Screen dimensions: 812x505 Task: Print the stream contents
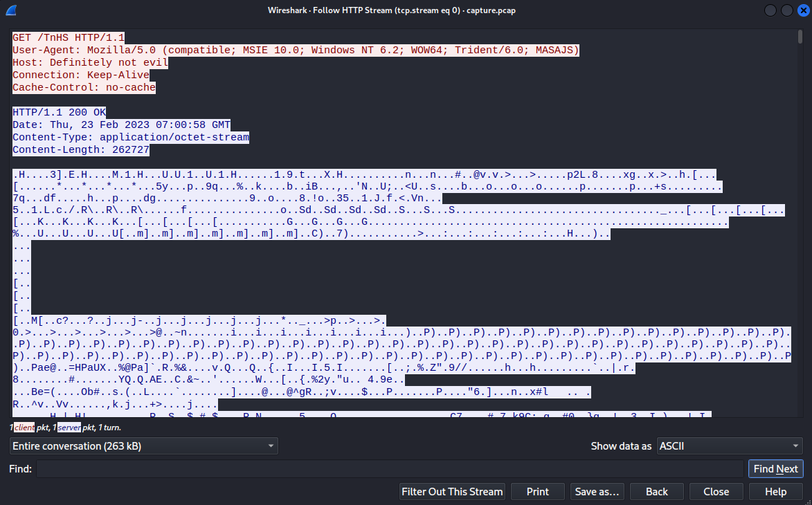coord(537,492)
